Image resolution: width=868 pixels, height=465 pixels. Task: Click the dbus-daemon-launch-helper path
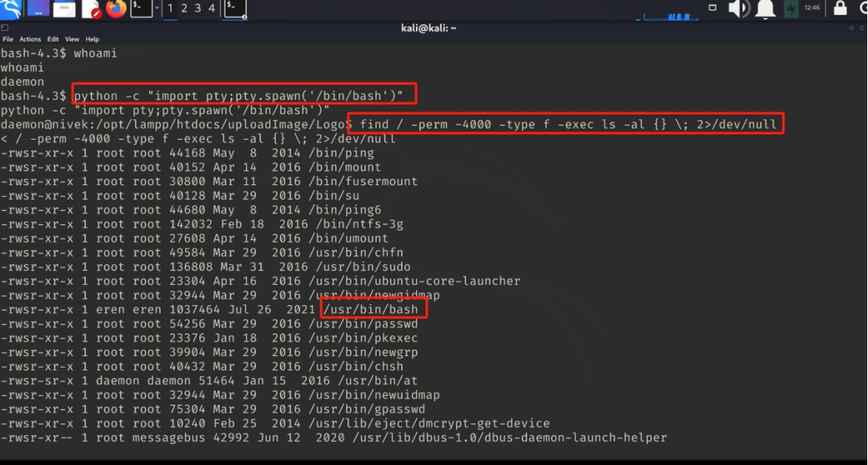(x=510, y=438)
